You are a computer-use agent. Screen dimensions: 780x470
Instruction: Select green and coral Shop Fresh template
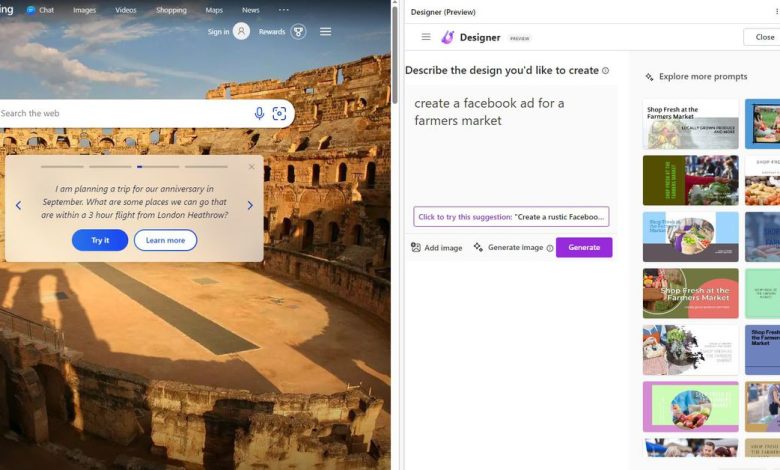point(690,293)
